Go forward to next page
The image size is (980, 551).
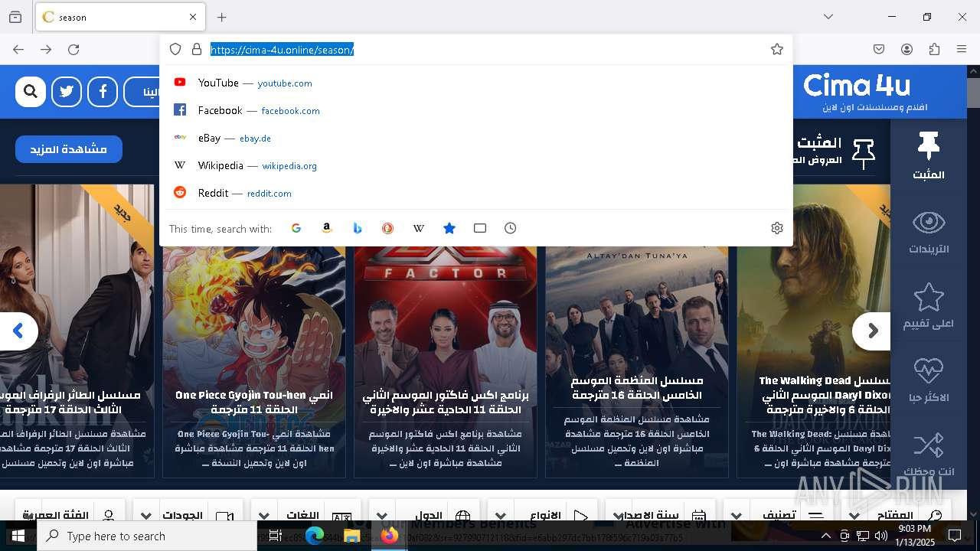[46, 50]
